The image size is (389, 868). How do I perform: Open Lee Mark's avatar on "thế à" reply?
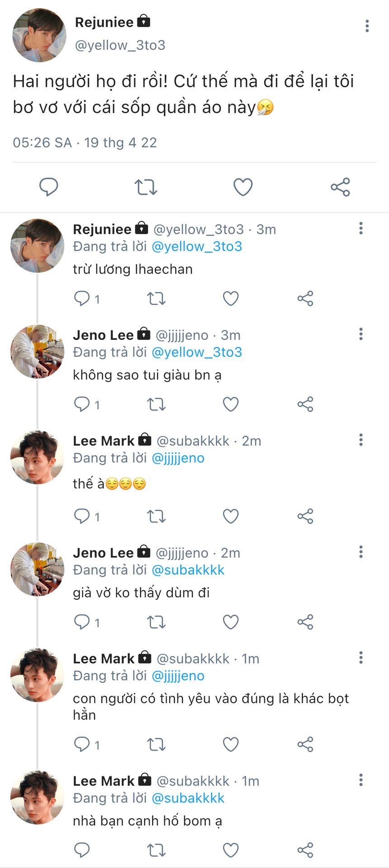(37, 457)
